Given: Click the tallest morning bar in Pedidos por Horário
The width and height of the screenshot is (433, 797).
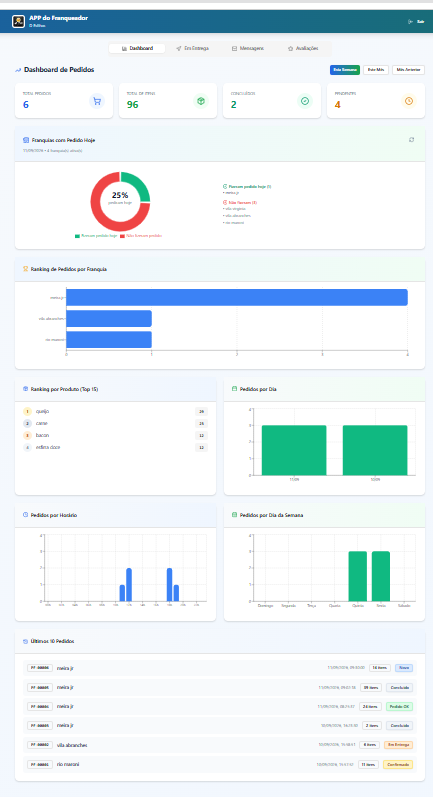Looking at the screenshot, I should tap(129, 585).
